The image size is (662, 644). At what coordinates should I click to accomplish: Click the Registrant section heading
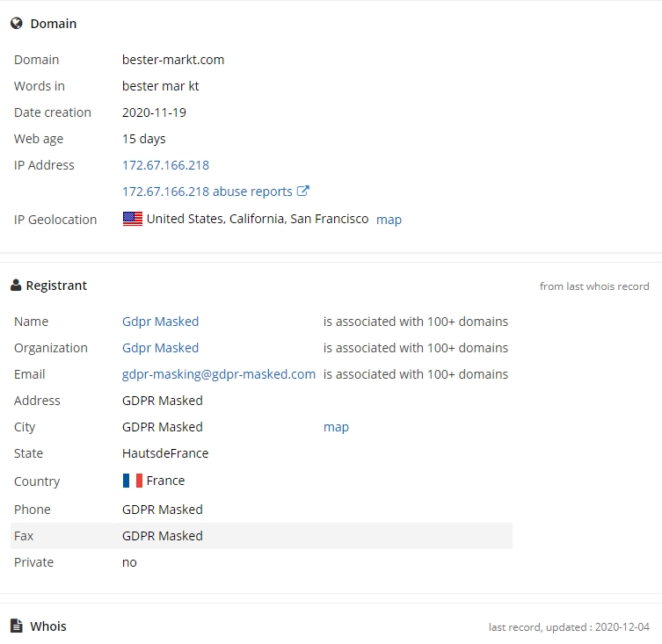coord(56,286)
